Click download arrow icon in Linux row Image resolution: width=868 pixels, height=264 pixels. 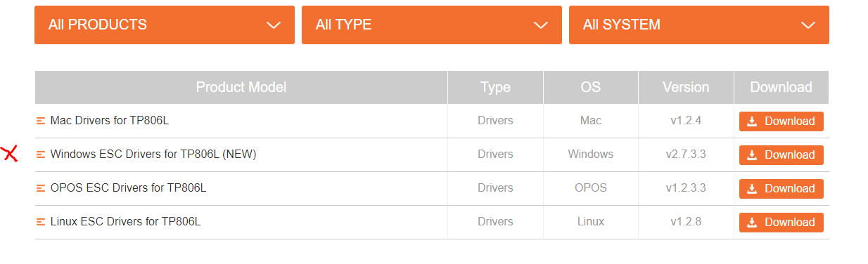[752, 223]
